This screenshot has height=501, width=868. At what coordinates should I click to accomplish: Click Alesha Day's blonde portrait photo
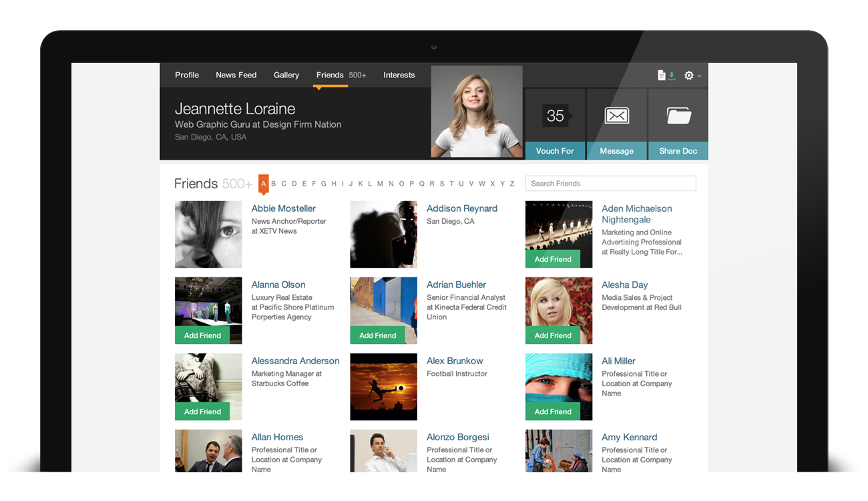559,302
